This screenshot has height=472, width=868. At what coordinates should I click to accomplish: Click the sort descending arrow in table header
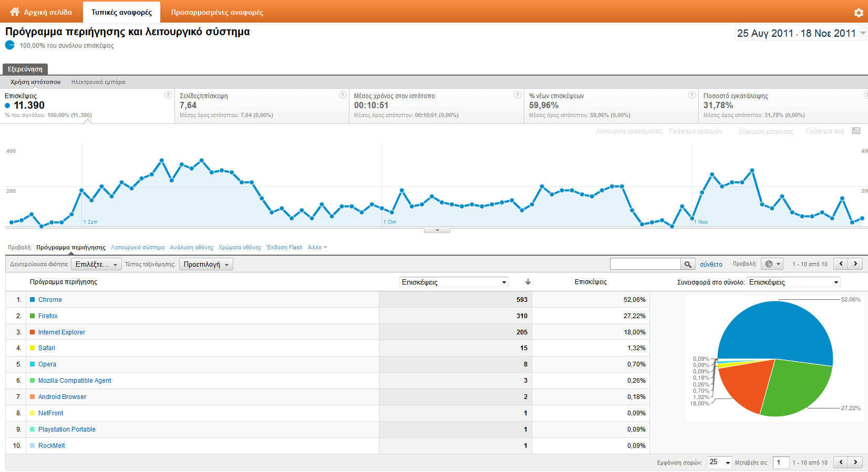pos(528,282)
